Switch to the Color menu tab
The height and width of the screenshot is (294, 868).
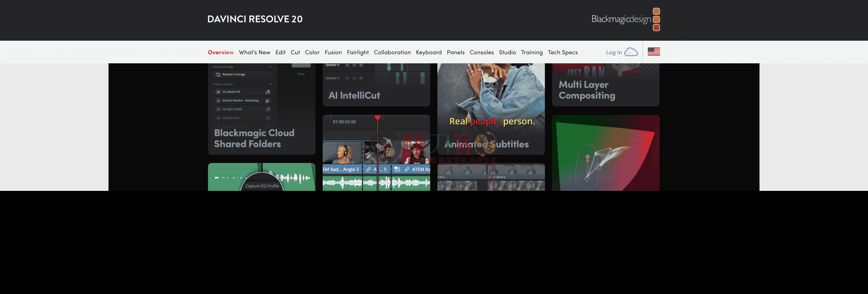click(x=312, y=52)
